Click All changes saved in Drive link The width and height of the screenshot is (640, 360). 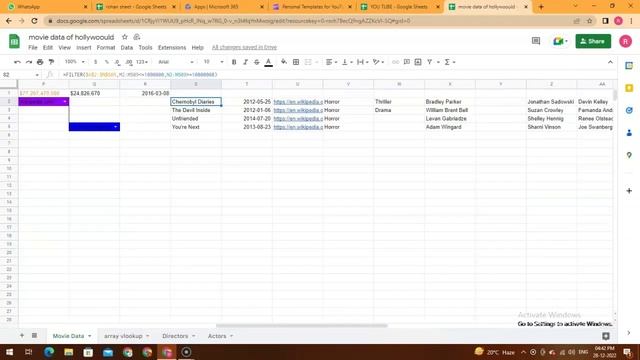coord(244,47)
